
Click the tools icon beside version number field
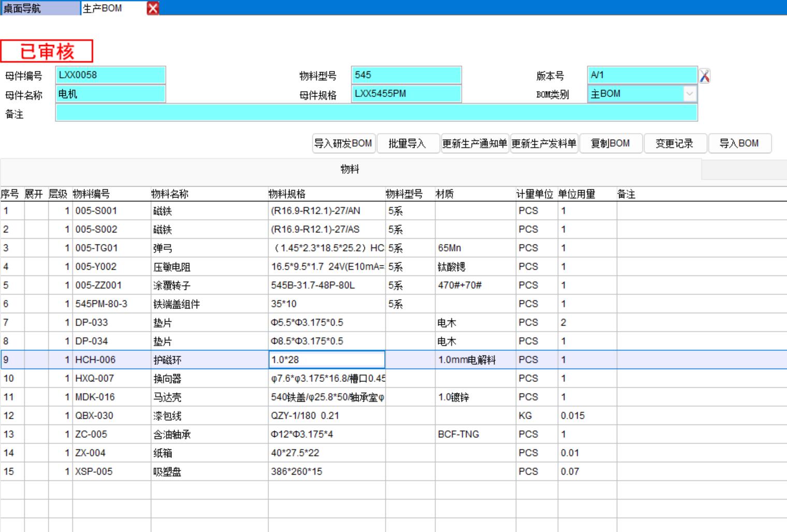(x=704, y=76)
